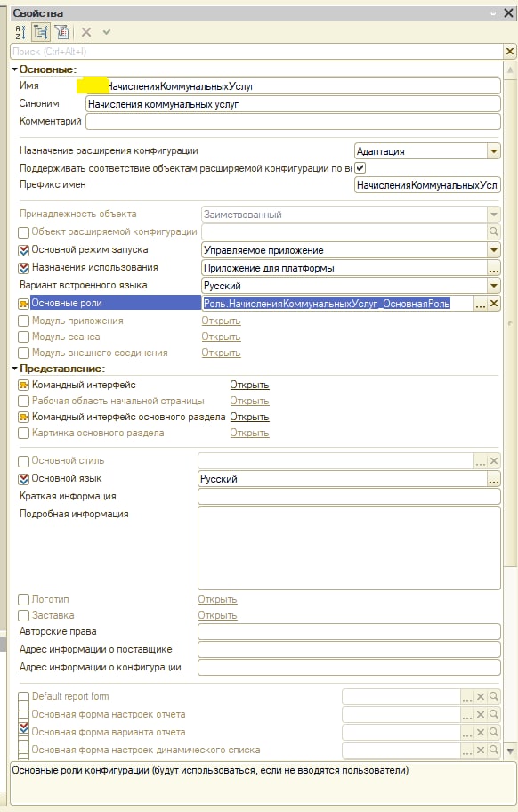Click the confirm checkmark icon in toolbar
The height and width of the screenshot is (812, 518).
coord(107,32)
